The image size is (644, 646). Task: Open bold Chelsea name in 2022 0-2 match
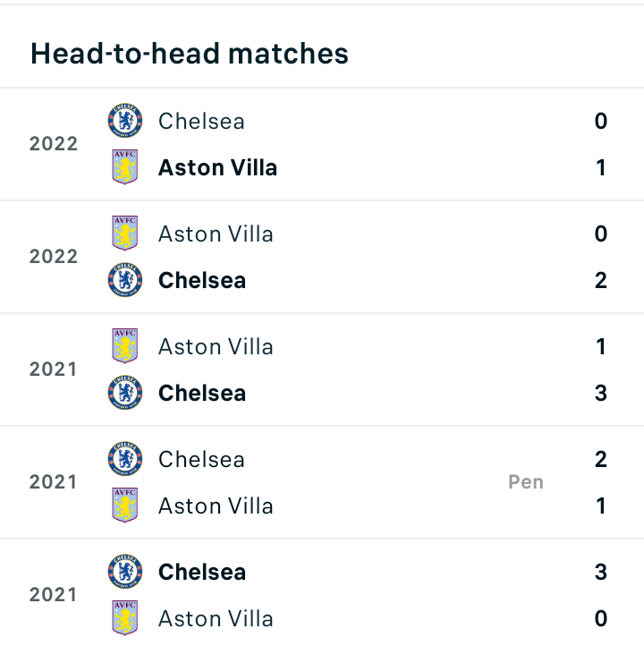202,281
